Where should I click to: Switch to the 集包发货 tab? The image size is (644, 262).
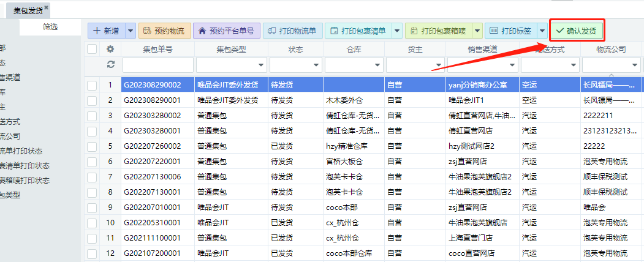coord(27,10)
